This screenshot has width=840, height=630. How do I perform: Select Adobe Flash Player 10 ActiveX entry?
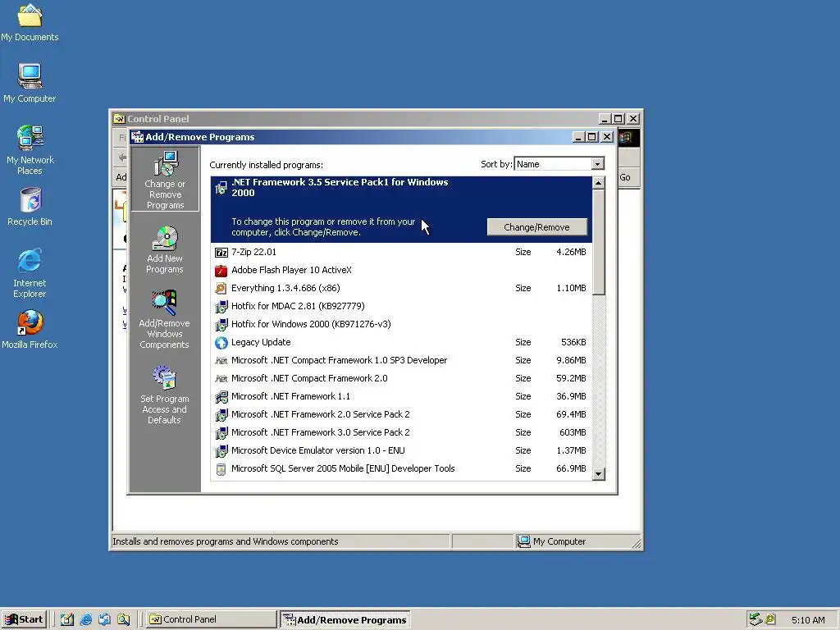pyautogui.click(x=402, y=271)
